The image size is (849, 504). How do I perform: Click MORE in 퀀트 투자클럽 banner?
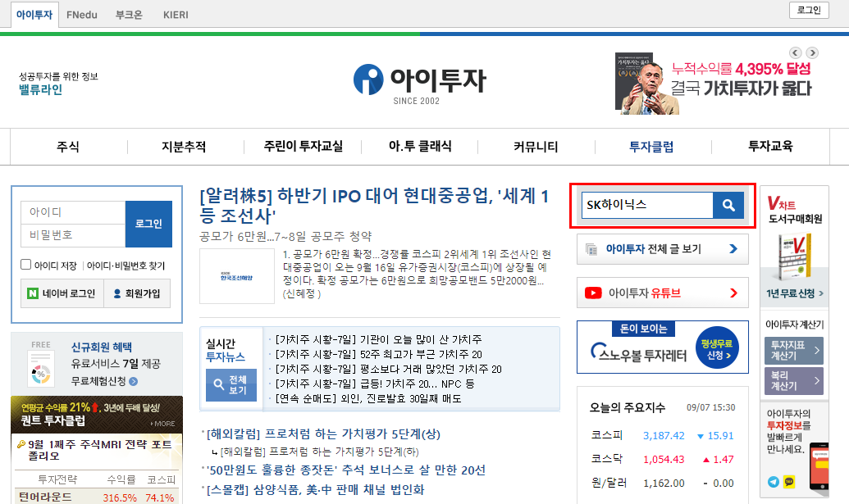(163, 424)
